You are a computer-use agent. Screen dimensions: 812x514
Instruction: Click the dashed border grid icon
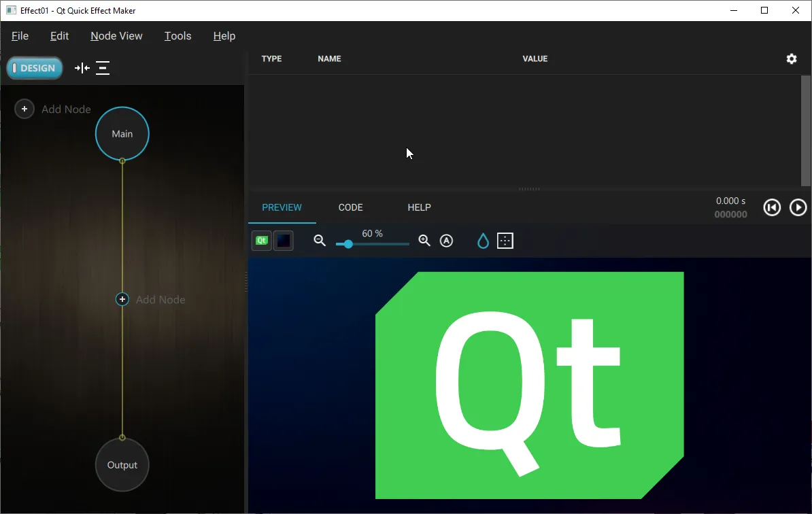505,240
